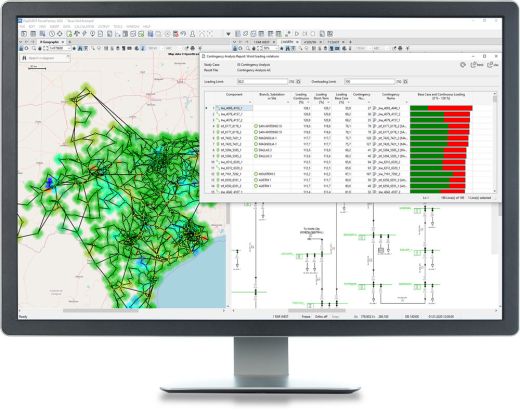The image size is (520, 414).
Task: Click the Search in diagram field
Action: tap(45, 58)
